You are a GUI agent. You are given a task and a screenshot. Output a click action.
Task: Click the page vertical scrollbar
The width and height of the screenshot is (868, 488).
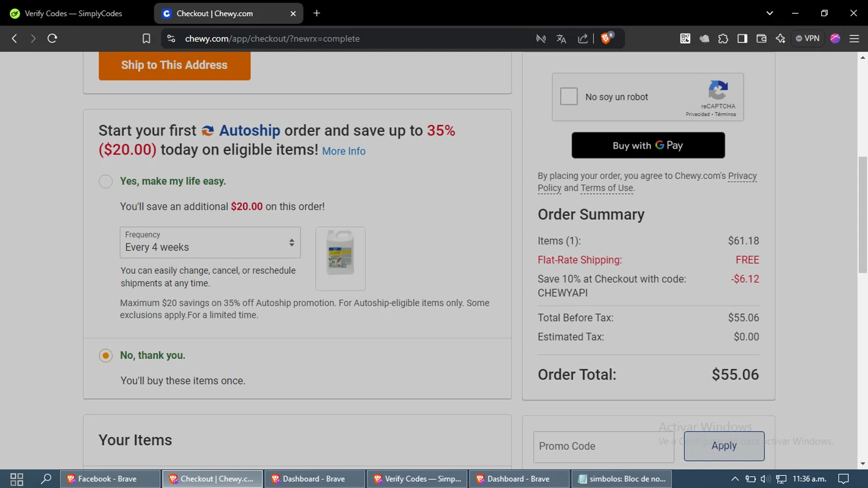pos(863,214)
